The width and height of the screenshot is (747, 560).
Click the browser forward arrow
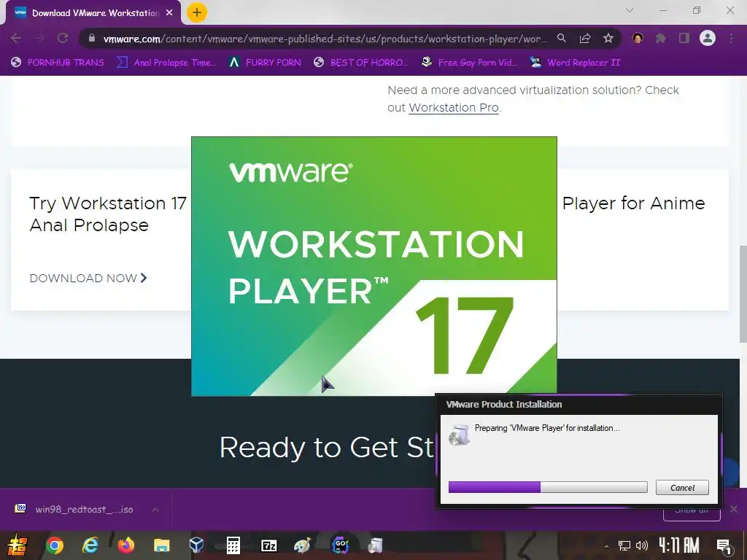tap(39, 38)
